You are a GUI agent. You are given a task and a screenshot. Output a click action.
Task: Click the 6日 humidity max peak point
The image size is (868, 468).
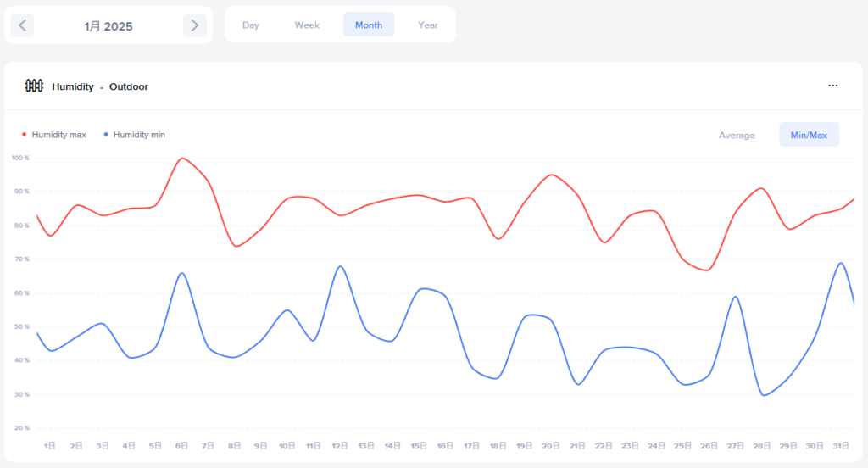click(181, 158)
